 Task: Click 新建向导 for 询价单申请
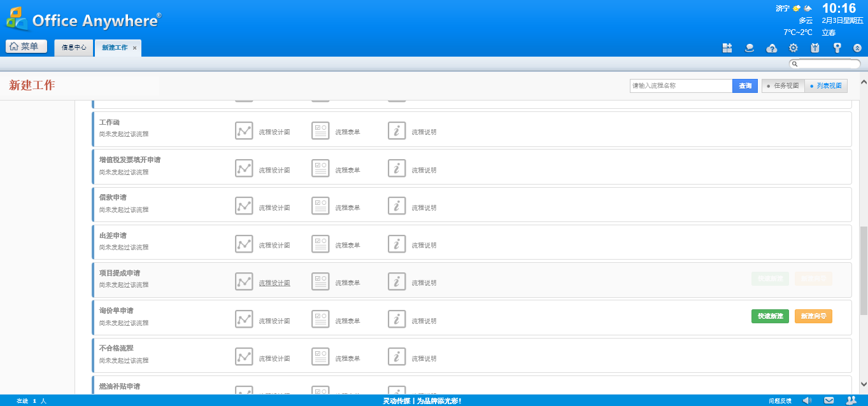pyautogui.click(x=813, y=316)
